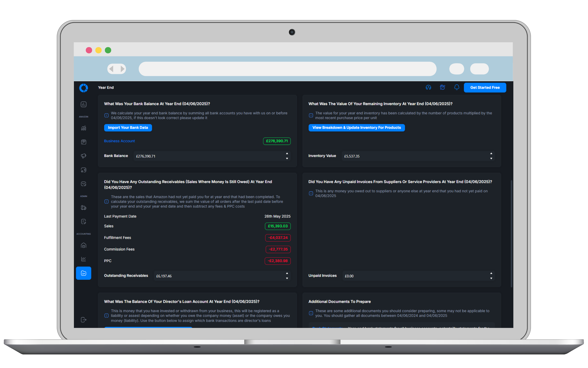Select the highlighted Year End folder icon
The image size is (588, 368).
coord(83,273)
